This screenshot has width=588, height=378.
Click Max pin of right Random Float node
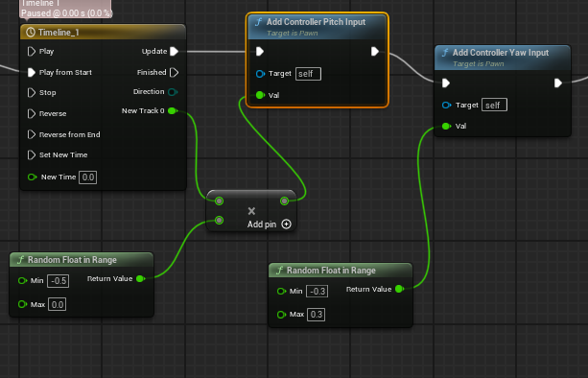[x=281, y=315]
